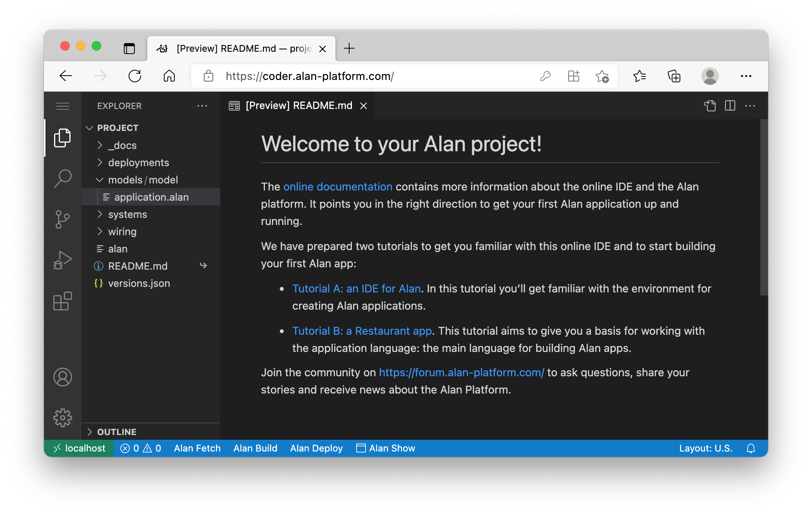Click Alan Show in status bar

coord(386,448)
